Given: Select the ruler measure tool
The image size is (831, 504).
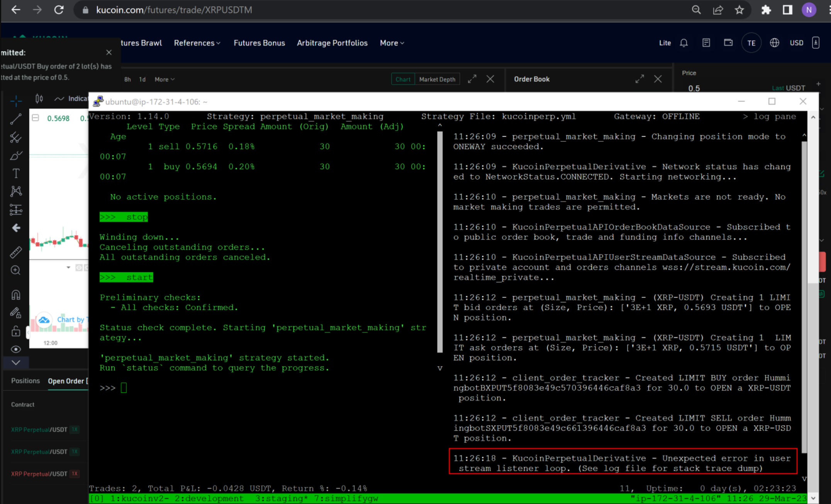Looking at the screenshot, I should coord(16,253).
